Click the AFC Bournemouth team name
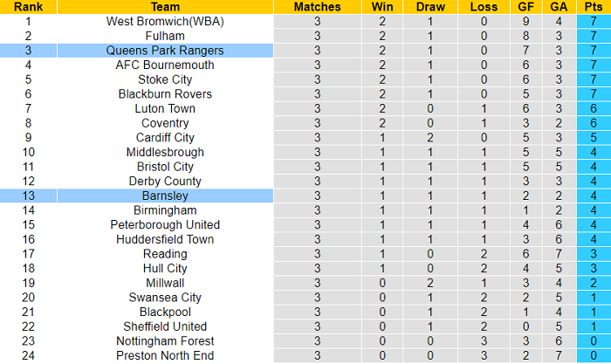611x364 pixels. (165, 65)
